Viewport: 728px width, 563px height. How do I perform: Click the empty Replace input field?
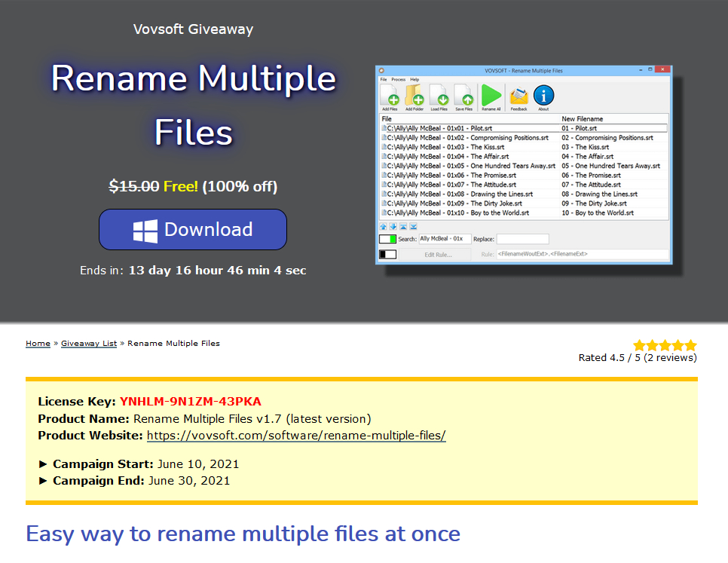pyautogui.click(x=523, y=239)
